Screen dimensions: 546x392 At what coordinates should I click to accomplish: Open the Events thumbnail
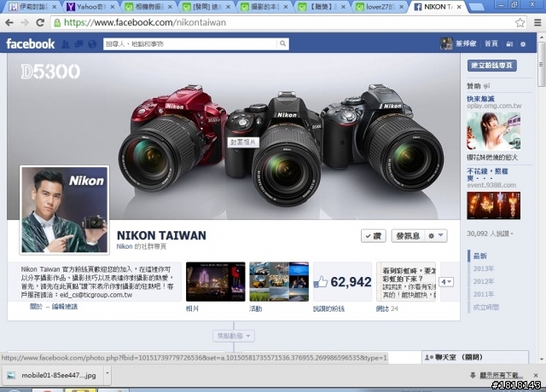[279, 282]
